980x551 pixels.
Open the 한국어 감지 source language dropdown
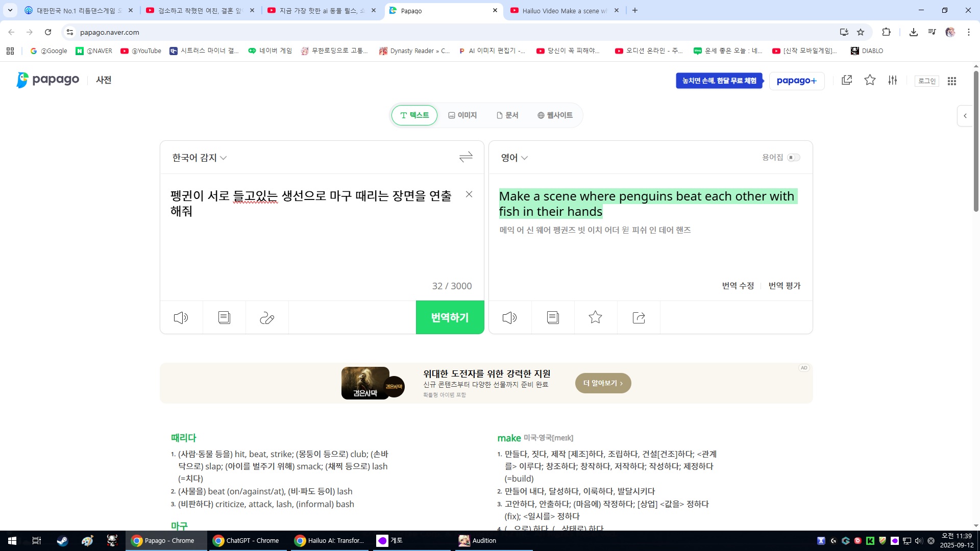[x=199, y=158]
